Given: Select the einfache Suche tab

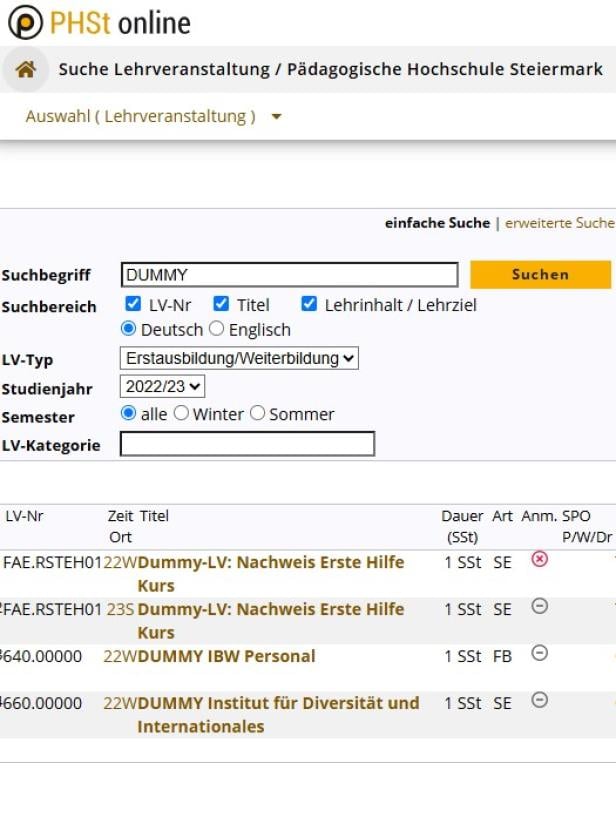Looking at the screenshot, I should [437, 223].
